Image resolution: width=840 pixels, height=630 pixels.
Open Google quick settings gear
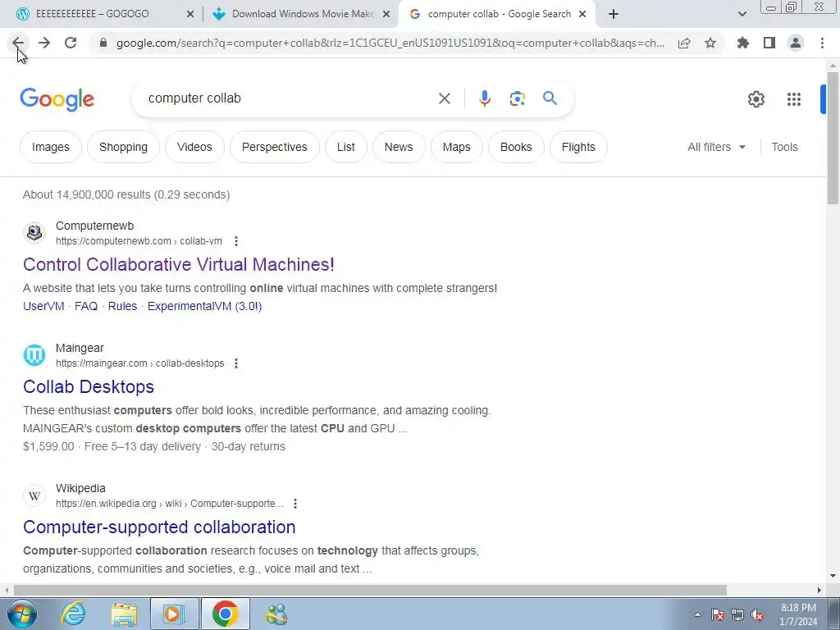click(x=756, y=99)
